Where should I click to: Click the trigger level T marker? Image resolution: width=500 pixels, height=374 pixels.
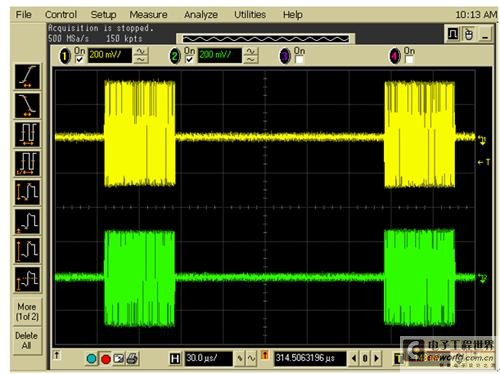coord(484,162)
